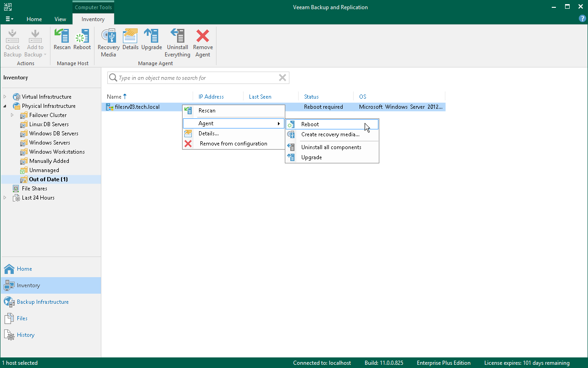Screen dimensions: 588x368
Task: Open the help question mark icon
Action: pos(582,19)
